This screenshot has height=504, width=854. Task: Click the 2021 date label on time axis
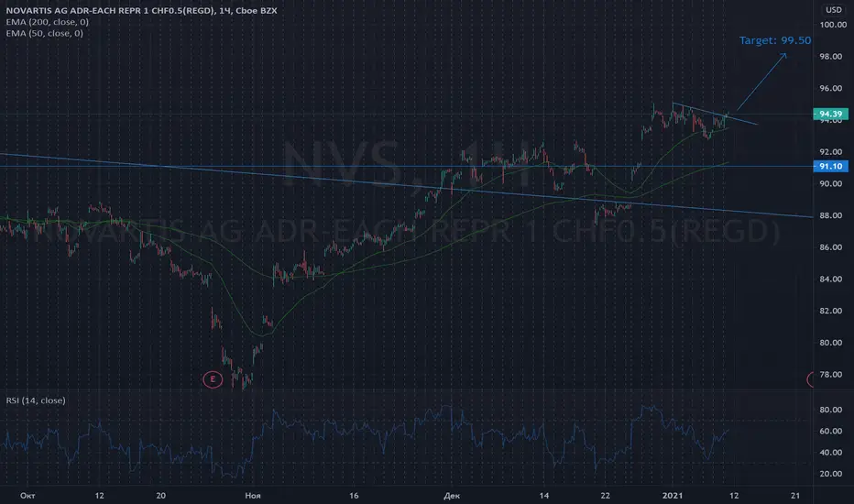click(672, 495)
